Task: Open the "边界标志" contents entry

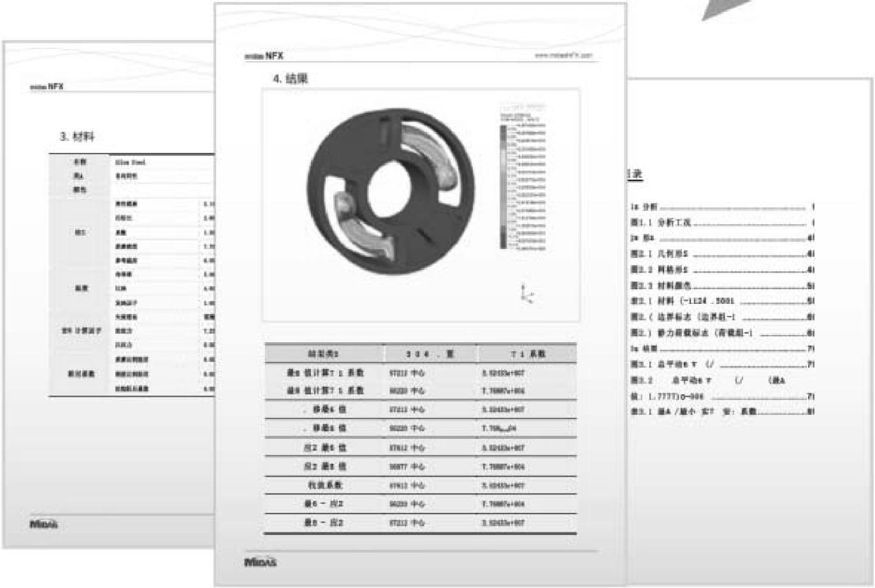Action: tap(722, 317)
